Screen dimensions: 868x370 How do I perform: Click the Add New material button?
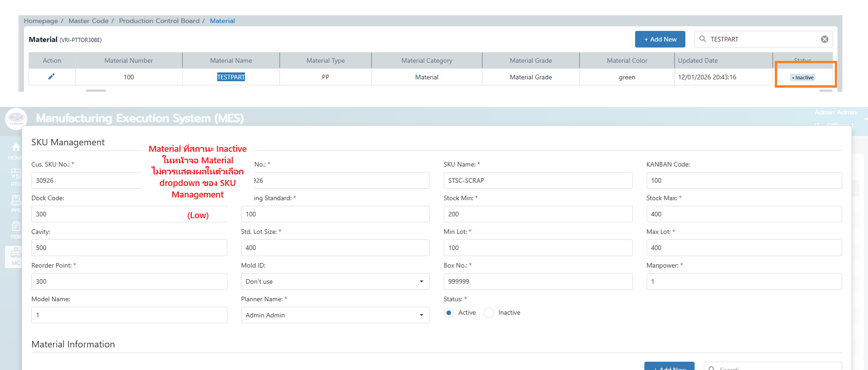point(660,39)
